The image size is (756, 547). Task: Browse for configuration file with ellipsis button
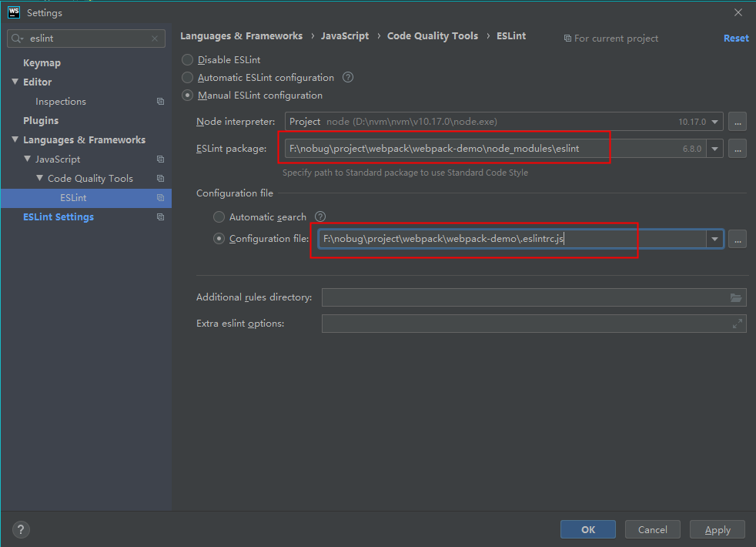click(738, 239)
